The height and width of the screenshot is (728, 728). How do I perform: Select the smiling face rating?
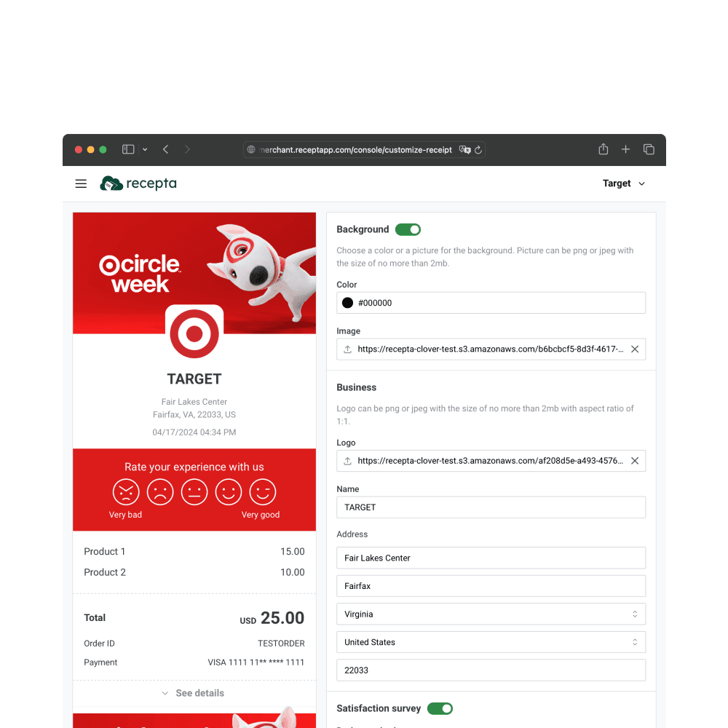[229, 492]
